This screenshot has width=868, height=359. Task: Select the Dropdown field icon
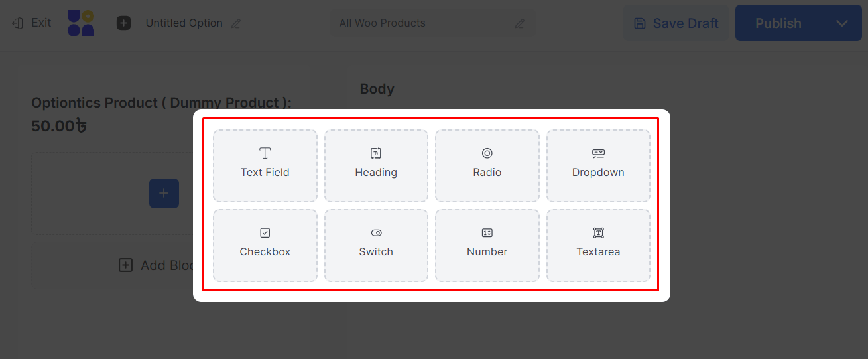(598, 153)
